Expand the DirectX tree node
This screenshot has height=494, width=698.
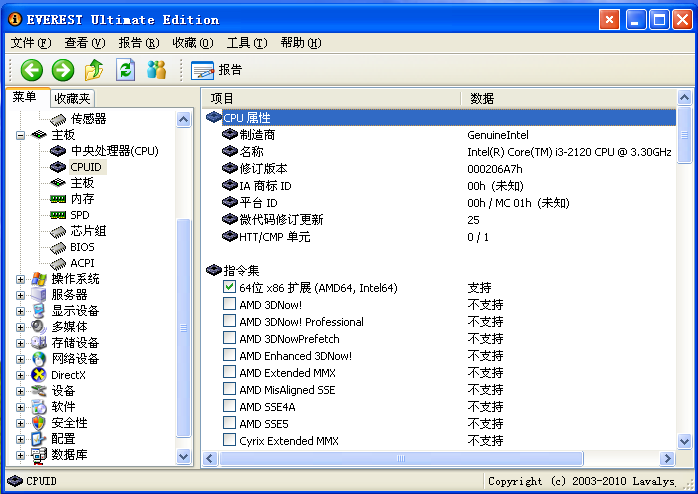pos(20,376)
